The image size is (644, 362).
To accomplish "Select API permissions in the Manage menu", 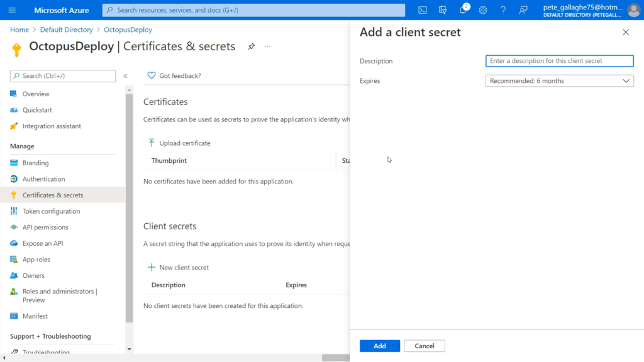I will 45,227.
